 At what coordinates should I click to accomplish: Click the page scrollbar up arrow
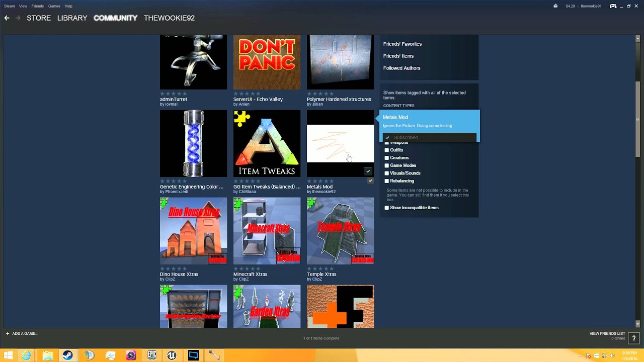(x=638, y=38)
